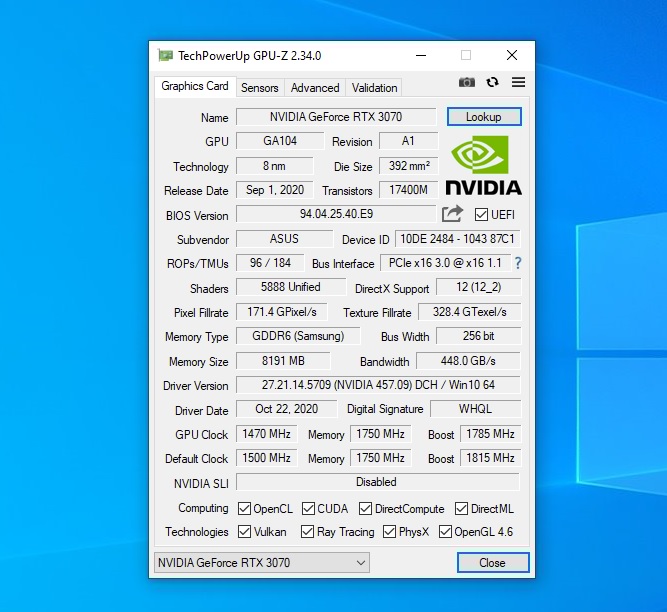The height and width of the screenshot is (612, 667).
Task: Click the refresh arrows icon
Action: (492, 82)
